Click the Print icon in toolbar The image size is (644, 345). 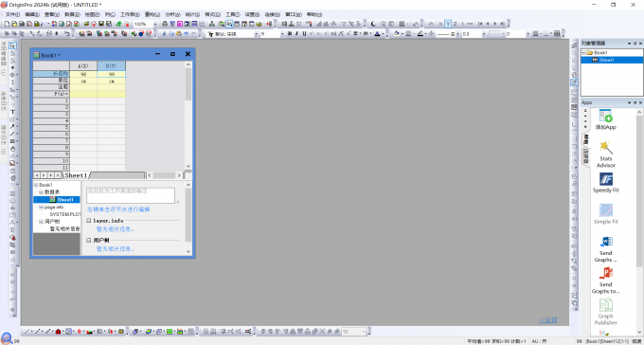pyautogui.click(x=165, y=24)
